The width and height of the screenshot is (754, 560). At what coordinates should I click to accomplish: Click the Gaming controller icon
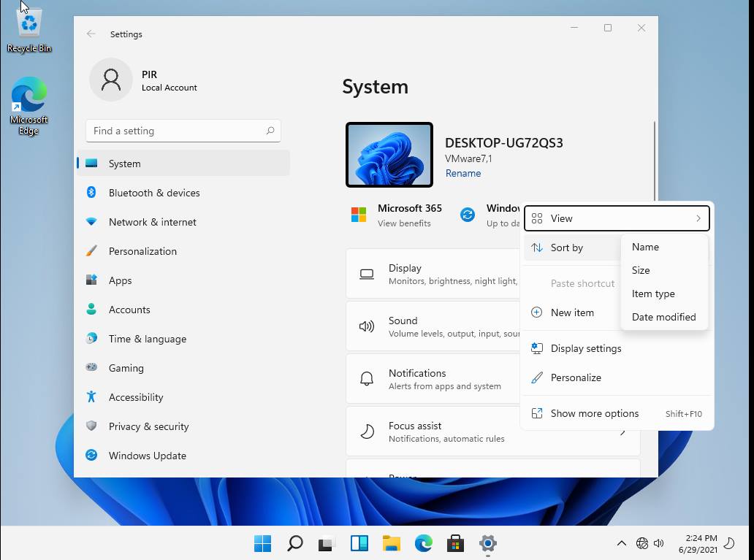click(91, 367)
